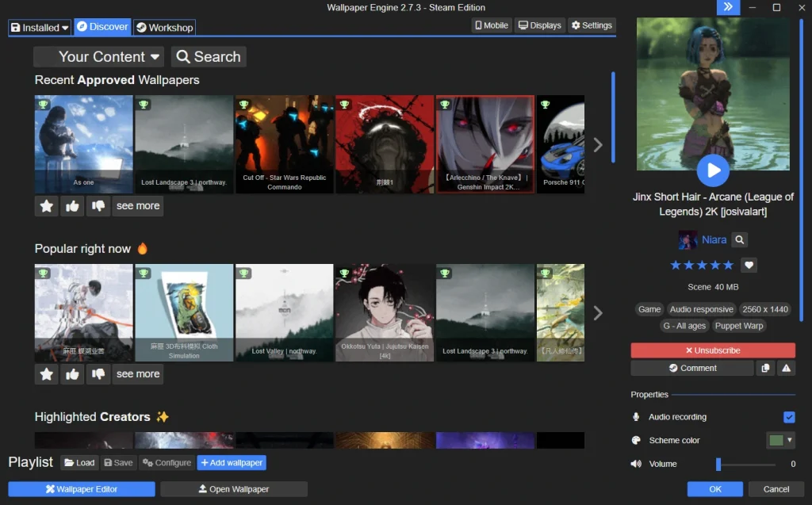Select the Arlecchino / The Knave wallpaper

485,144
